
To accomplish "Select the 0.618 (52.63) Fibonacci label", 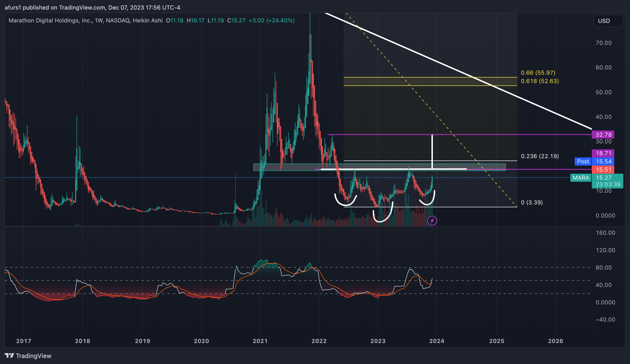I will (540, 81).
